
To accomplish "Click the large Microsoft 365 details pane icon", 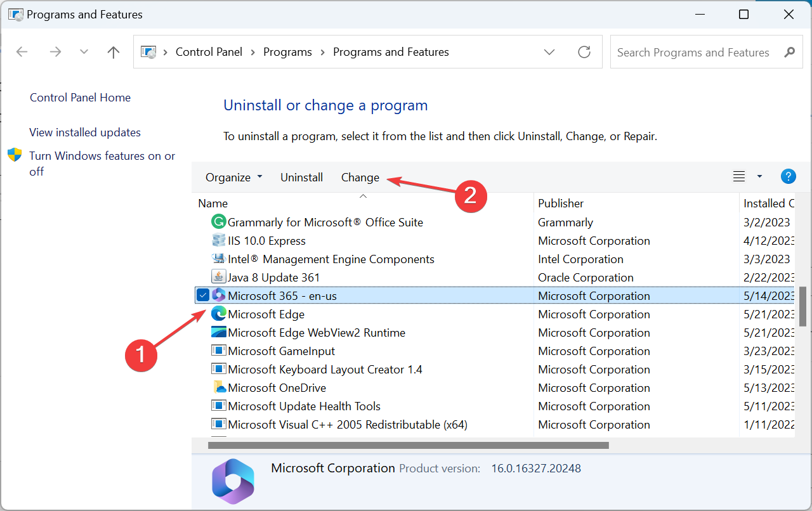I will coord(233,481).
